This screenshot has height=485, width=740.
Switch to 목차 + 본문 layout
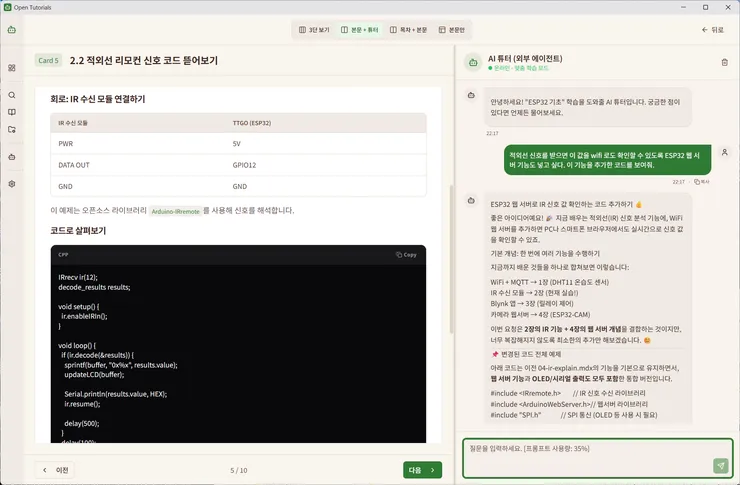[408, 30]
